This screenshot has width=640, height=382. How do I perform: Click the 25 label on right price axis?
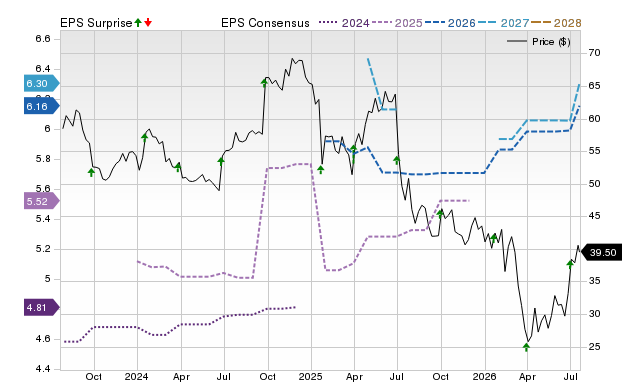(594, 346)
